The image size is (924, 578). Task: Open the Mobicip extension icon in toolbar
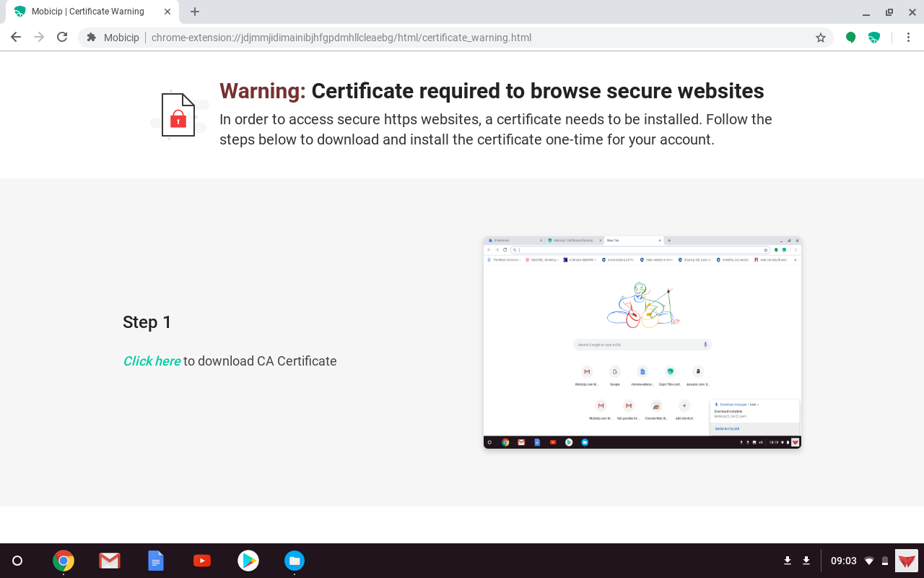click(x=874, y=38)
